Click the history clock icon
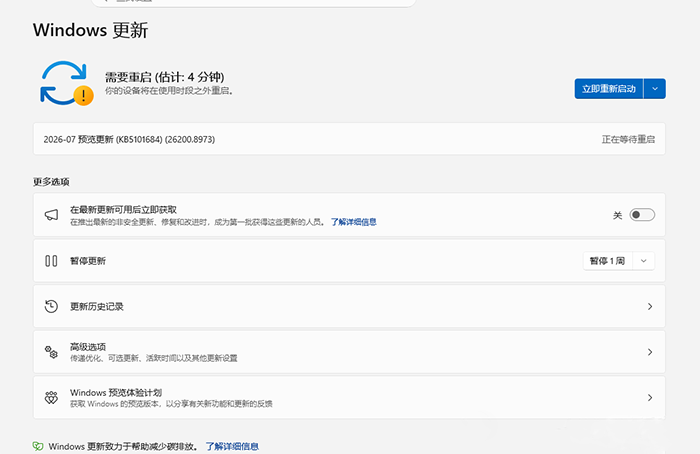Image resolution: width=700 pixels, height=454 pixels. 51,306
